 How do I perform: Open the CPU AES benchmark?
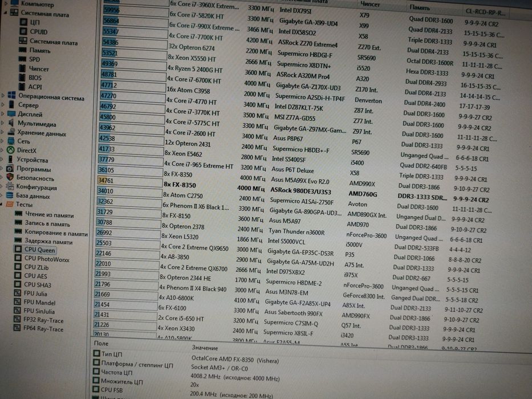coord(35,276)
